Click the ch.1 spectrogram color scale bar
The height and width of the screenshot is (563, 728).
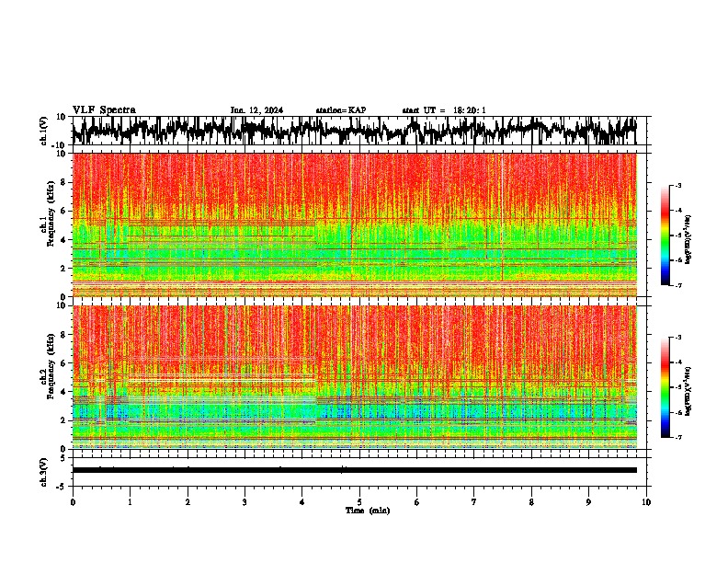(665, 236)
